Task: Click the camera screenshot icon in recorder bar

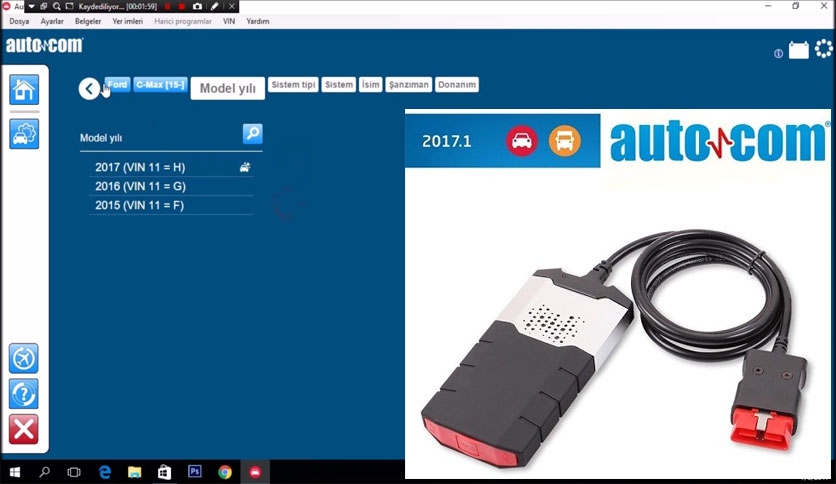Action: (x=197, y=6)
